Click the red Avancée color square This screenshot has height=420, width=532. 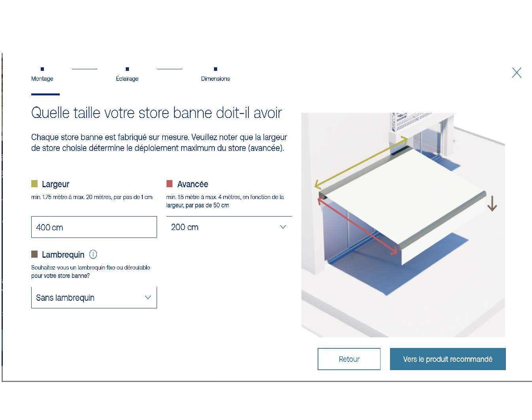coord(170,184)
